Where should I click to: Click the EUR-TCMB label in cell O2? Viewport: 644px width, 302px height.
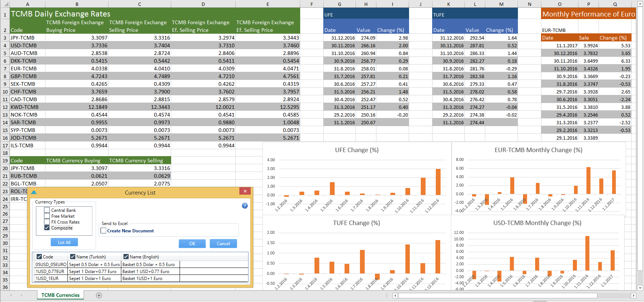559,30
